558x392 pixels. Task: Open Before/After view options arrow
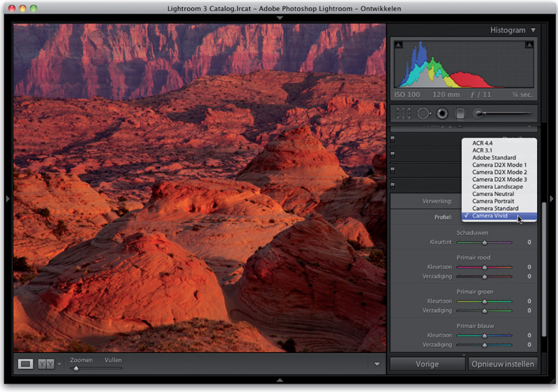coord(59,364)
